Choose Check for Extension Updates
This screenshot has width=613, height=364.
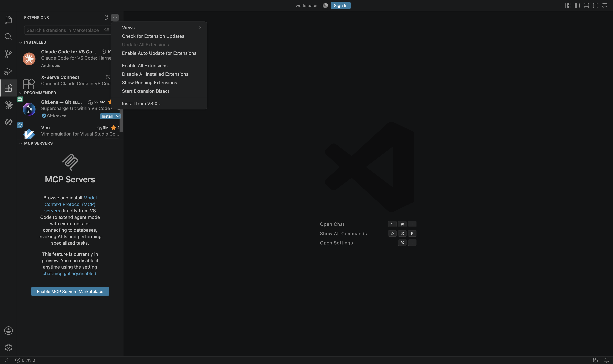[x=159, y=36]
